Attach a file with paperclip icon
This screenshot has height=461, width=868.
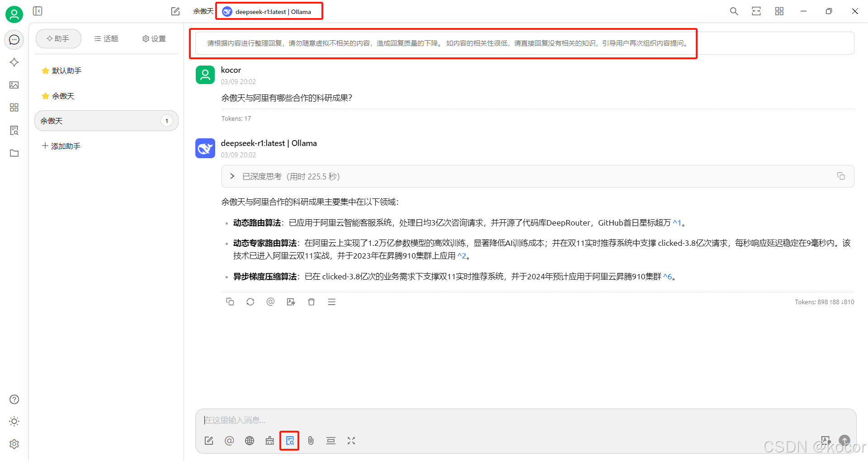311,441
